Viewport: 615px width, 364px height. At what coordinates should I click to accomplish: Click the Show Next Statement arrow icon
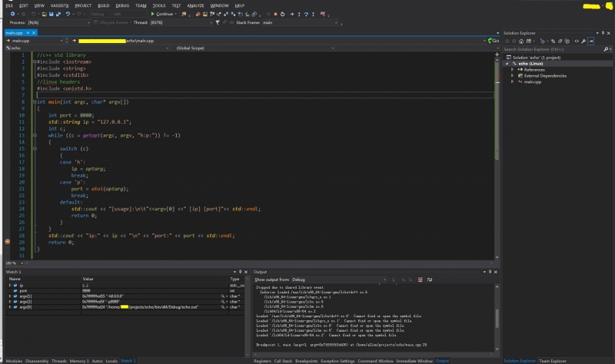(x=292, y=14)
